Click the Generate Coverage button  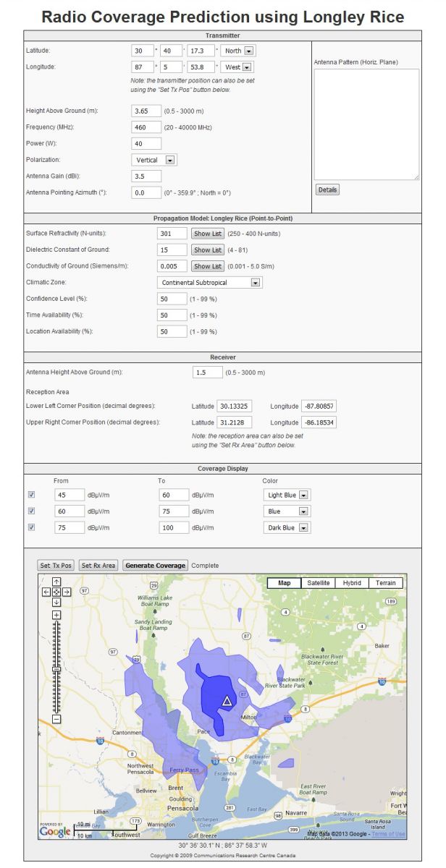[x=155, y=566]
